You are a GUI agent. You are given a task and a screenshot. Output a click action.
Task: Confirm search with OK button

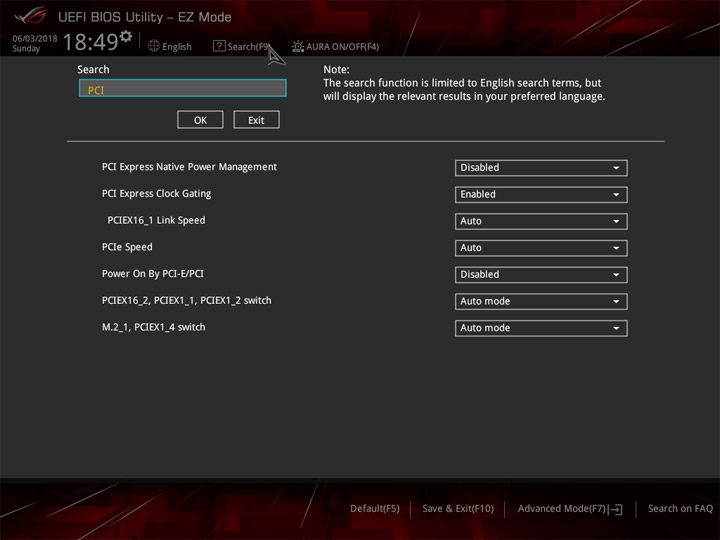click(200, 120)
